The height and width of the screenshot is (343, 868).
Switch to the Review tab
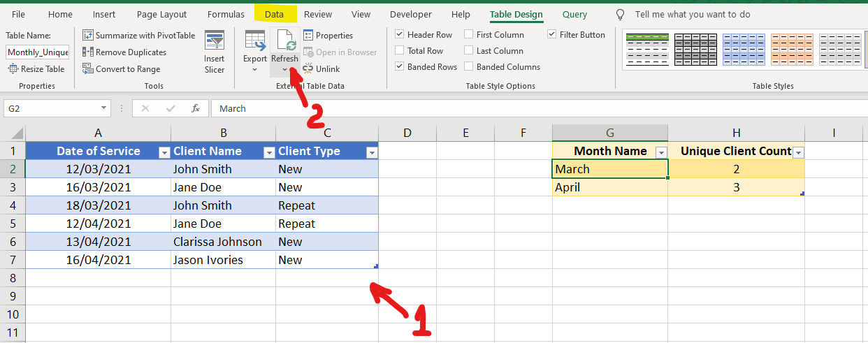[318, 14]
